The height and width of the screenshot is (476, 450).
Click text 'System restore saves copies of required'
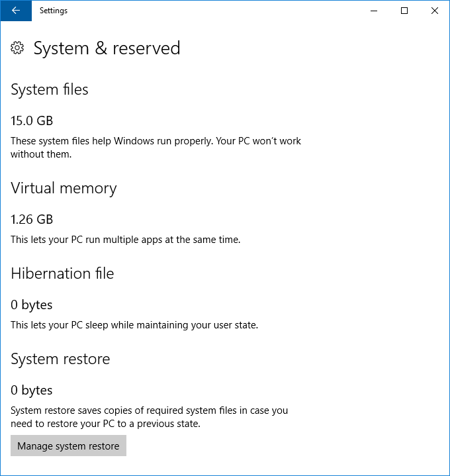pyautogui.click(x=97, y=410)
